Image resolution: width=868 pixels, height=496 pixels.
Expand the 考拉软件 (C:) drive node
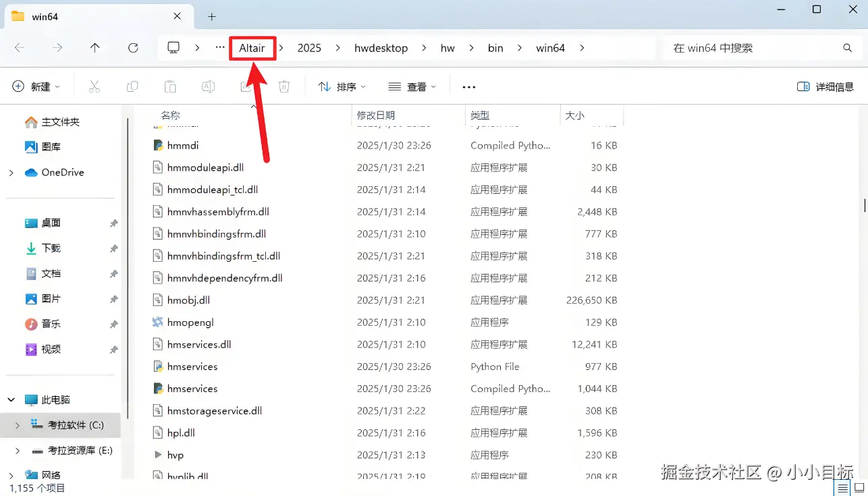click(18, 425)
